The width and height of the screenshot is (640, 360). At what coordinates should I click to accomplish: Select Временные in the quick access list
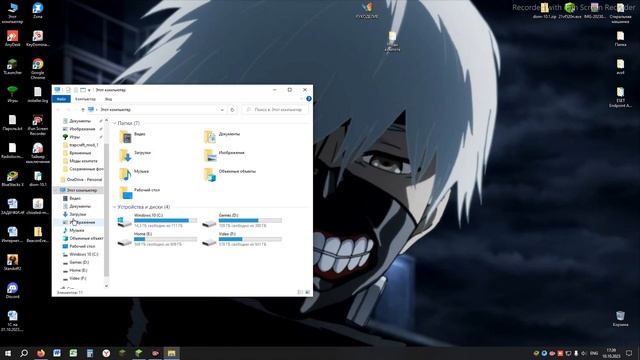(77, 153)
